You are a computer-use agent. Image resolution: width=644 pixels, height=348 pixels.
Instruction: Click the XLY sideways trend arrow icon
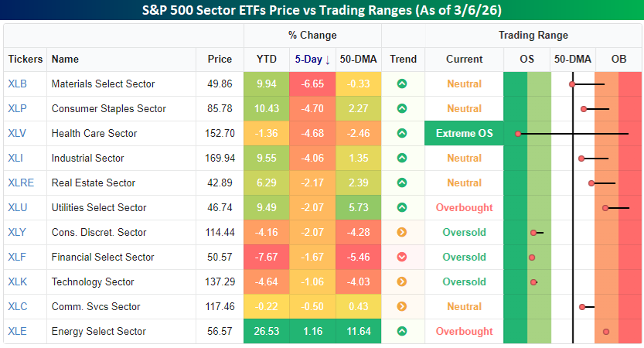pyautogui.click(x=402, y=233)
